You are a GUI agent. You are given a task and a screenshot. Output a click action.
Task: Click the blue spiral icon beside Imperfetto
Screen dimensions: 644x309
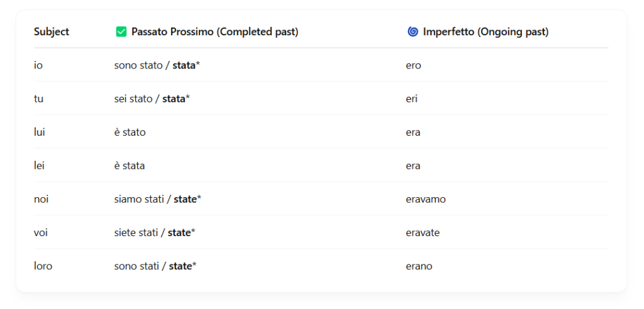413,32
